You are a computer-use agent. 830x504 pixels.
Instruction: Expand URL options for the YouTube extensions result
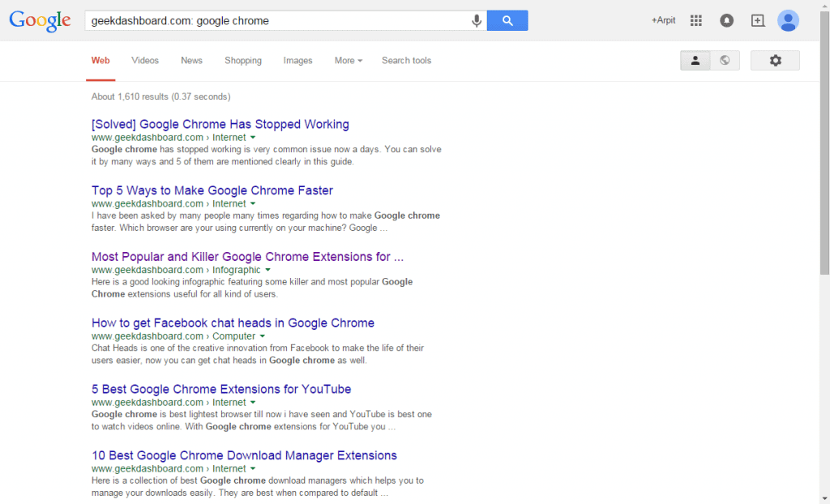coord(252,402)
